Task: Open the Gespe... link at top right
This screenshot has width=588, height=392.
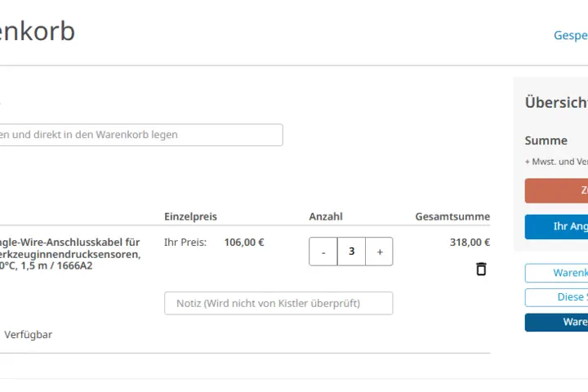Action: [x=571, y=35]
